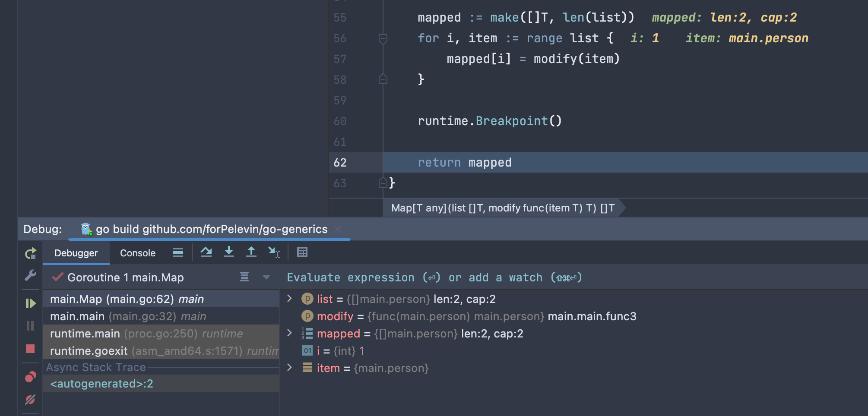Viewport: 868px width, 416px height.
Task: Open Evaluate Expression calculator
Action: 302,252
